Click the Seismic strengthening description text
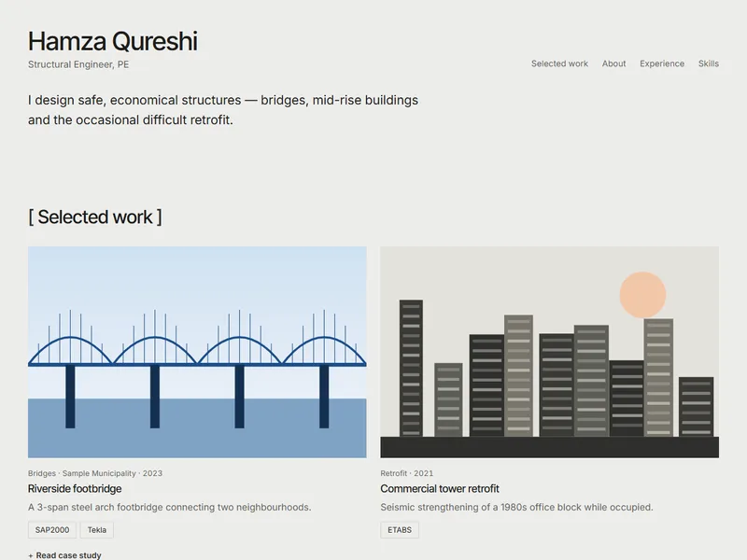Screen dimensions: 747x560 [x=516, y=507]
